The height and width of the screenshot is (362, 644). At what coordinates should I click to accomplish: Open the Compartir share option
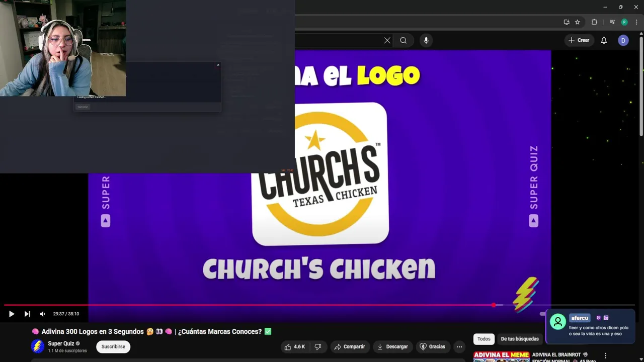pyautogui.click(x=350, y=346)
